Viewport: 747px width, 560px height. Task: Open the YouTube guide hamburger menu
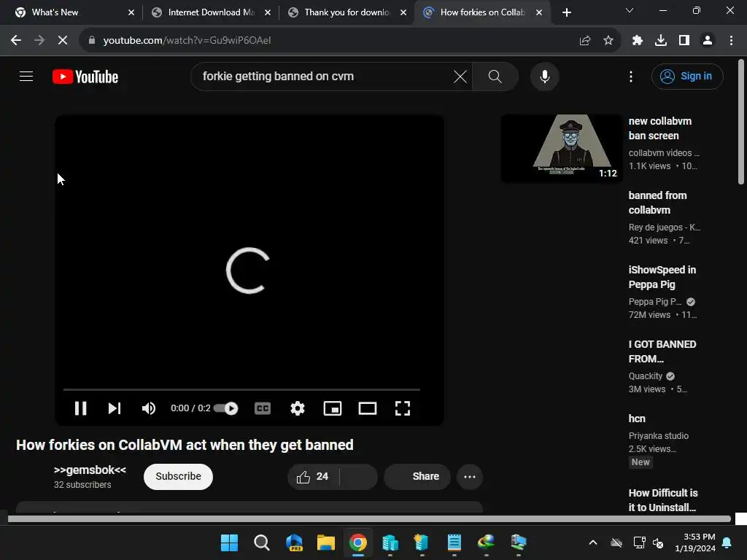click(x=26, y=76)
